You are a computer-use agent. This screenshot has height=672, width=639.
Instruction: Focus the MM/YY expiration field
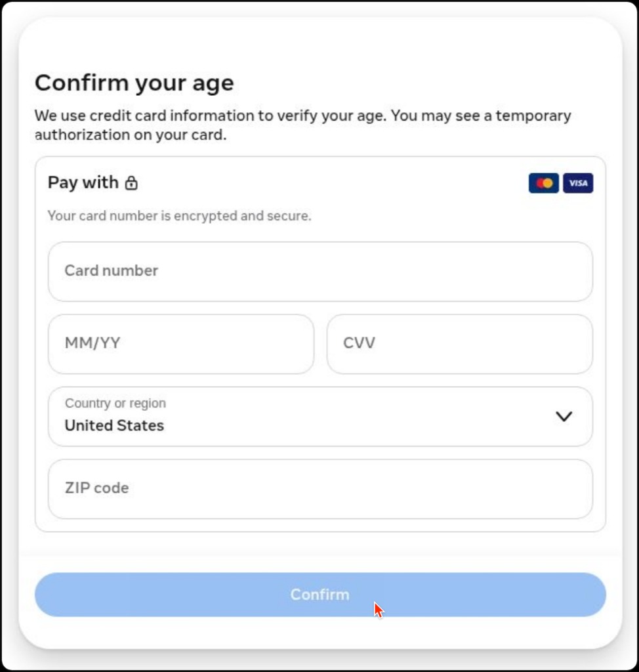[x=181, y=344]
